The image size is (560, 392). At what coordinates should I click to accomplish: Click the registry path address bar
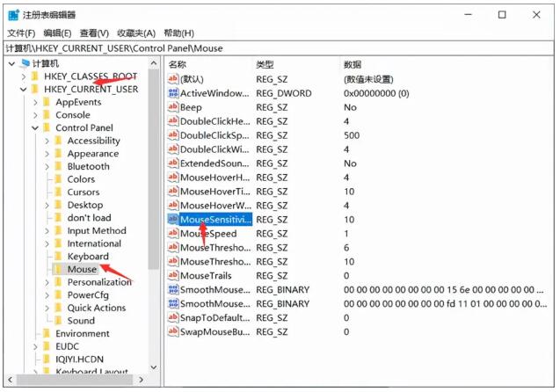click(x=280, y=49)
